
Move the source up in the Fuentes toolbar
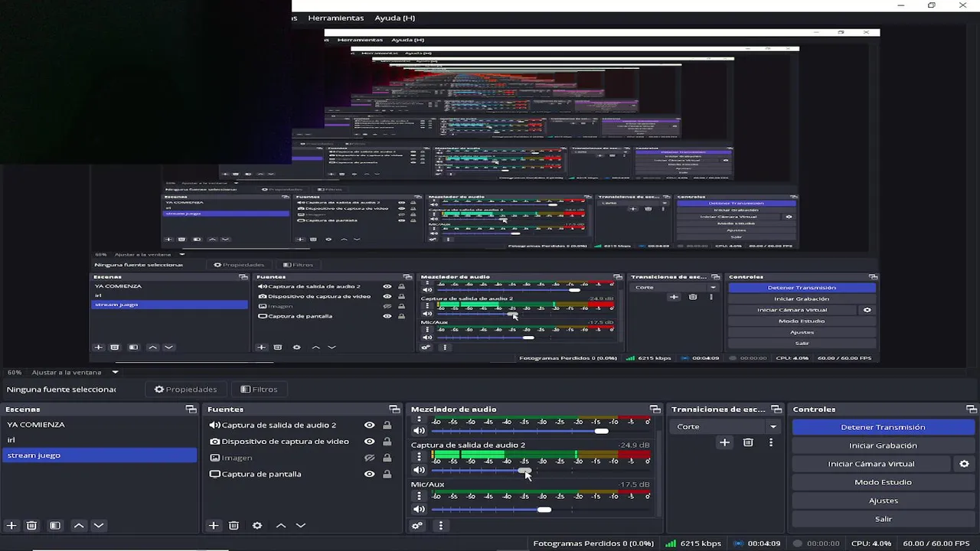click(x=281, y=526)
